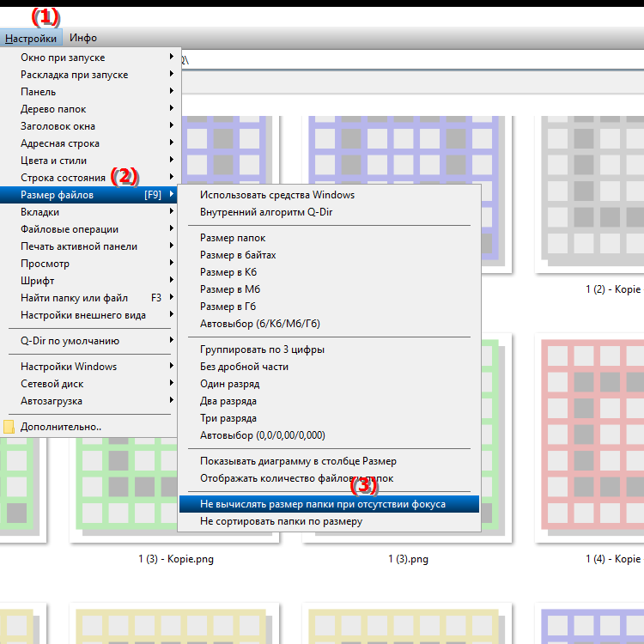Screen dimensions: 644x644
Task: Click the folder icon beside Дополнительно
Action: [x=9, y=427]
